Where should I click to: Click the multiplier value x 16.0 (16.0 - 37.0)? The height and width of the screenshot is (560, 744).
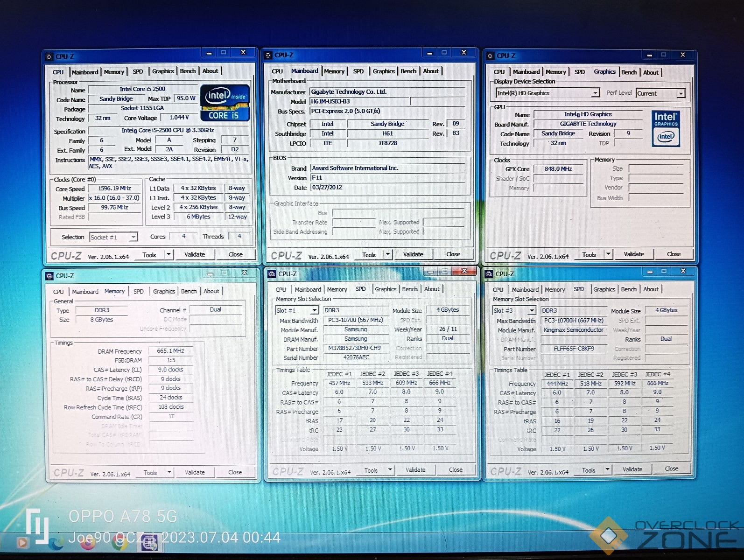[114, 198]
